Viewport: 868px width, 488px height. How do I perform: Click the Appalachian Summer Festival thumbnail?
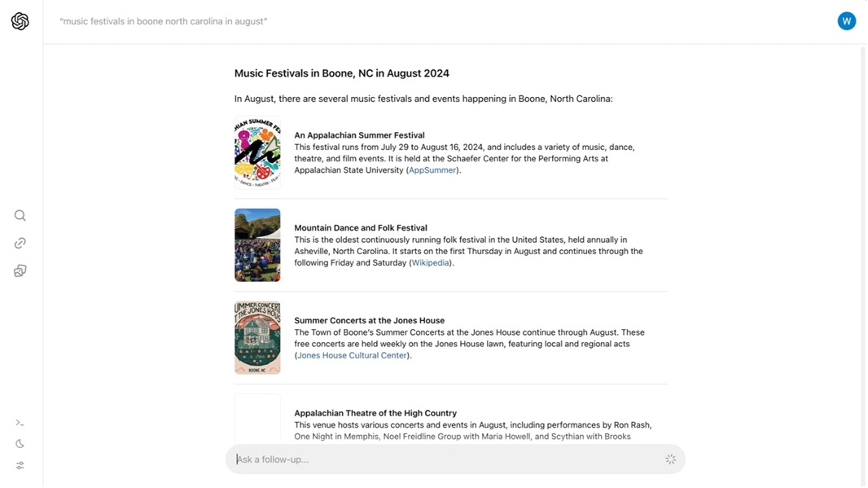pyautogui.click(x=257, y=153)
